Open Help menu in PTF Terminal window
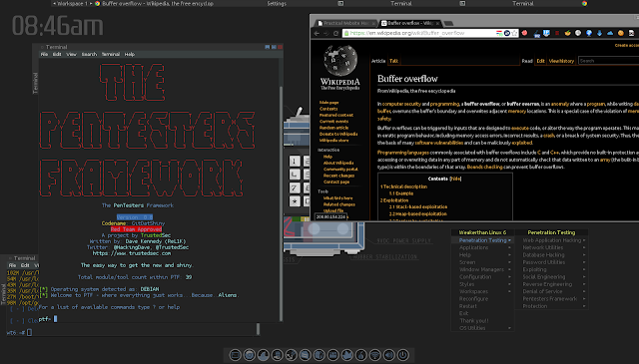Screen dimensions: 639x364 130,54
